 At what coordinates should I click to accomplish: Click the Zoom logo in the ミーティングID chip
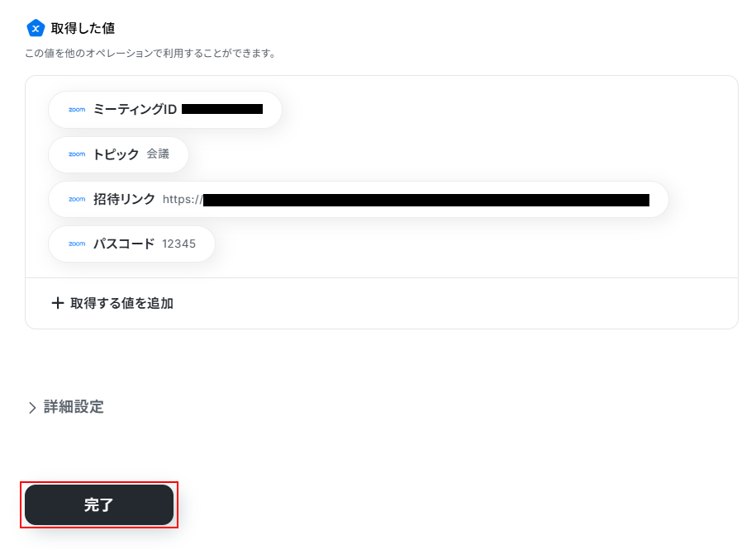(77, 110)
